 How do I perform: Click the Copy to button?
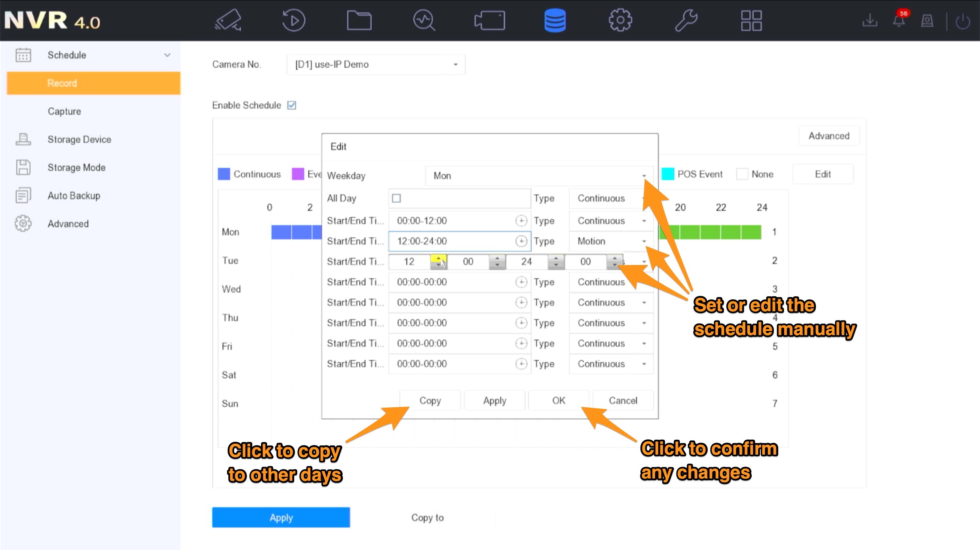click(427, 518)
